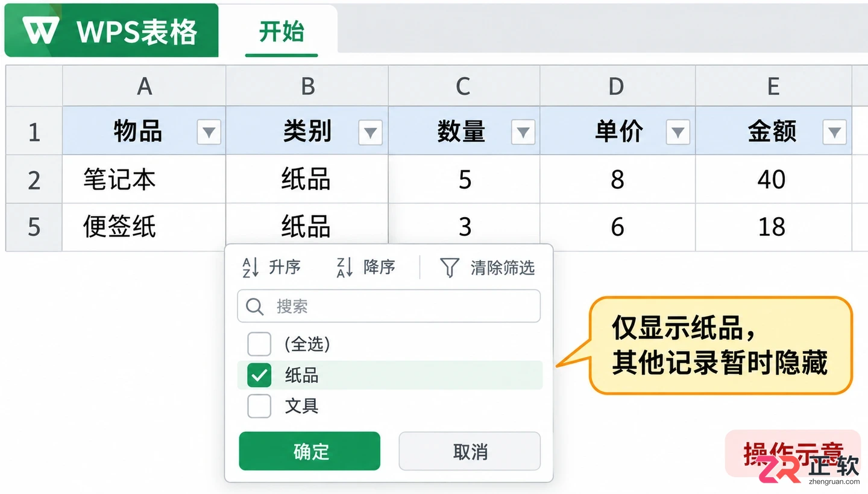Click the 纸品 cell in row 2
This screenshot has width=868, height=494.
click(x=307, y=179)
